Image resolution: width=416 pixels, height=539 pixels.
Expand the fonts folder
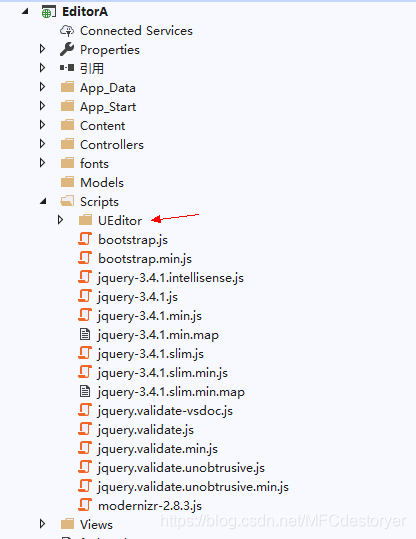tap(42, 163)
